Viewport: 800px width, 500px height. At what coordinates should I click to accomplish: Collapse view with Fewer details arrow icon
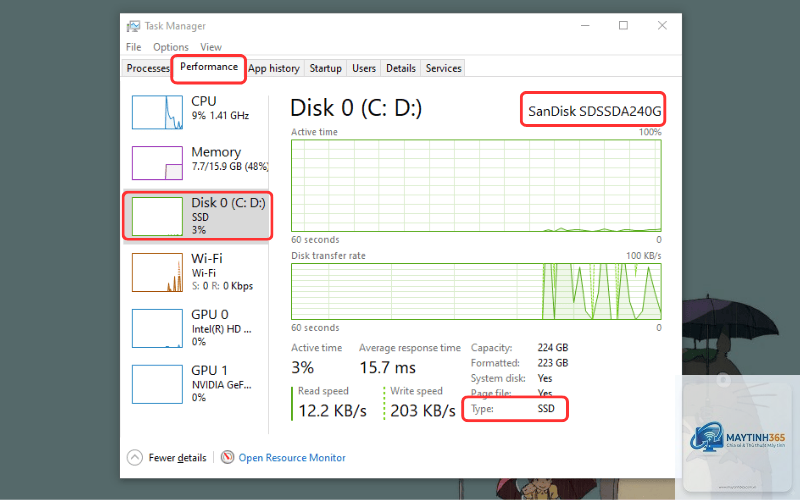coord(135,457)
